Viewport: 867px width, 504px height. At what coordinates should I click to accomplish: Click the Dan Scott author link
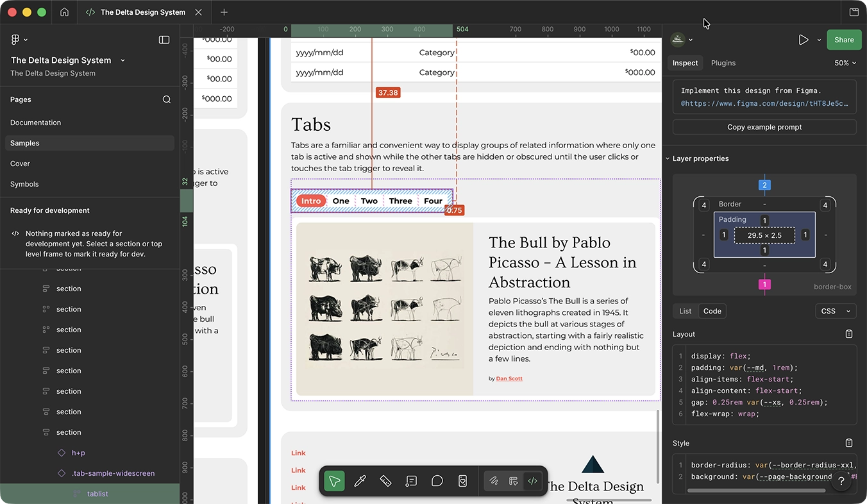509,378
